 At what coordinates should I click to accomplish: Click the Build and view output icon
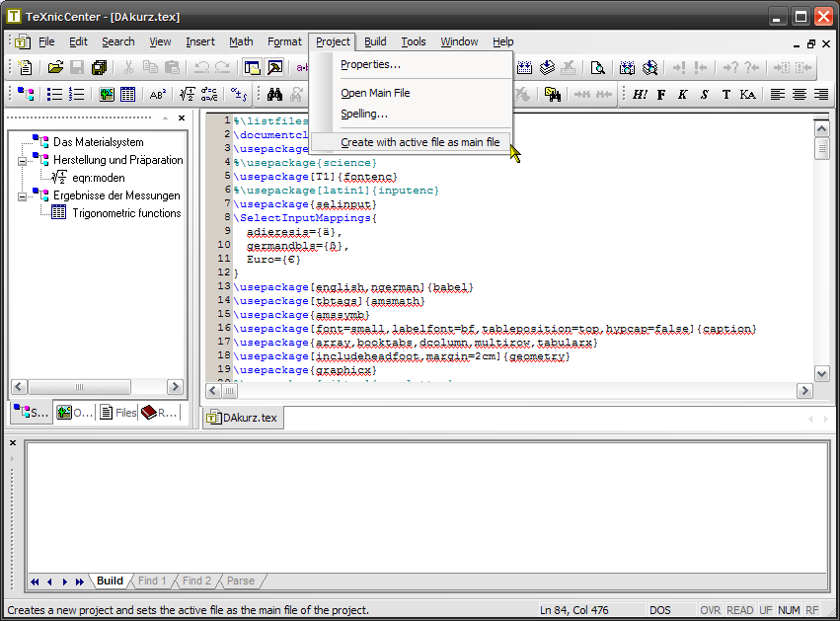click(649, 67)
